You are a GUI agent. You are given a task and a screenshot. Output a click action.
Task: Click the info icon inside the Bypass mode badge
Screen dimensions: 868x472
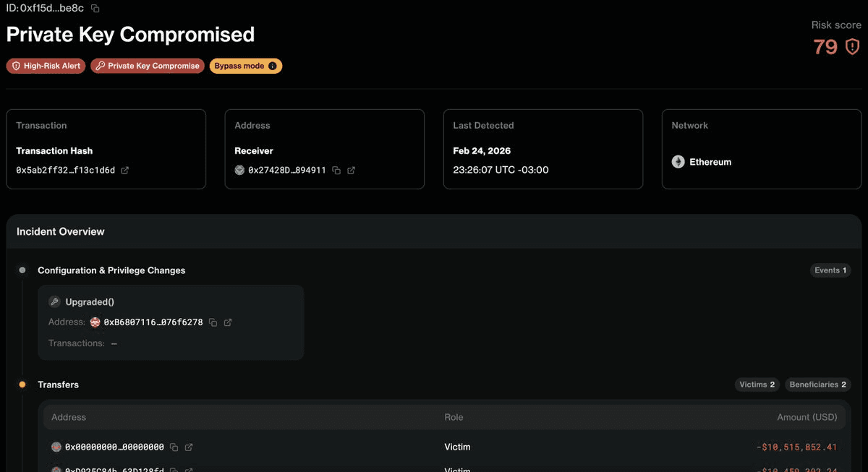click(273, 66)
